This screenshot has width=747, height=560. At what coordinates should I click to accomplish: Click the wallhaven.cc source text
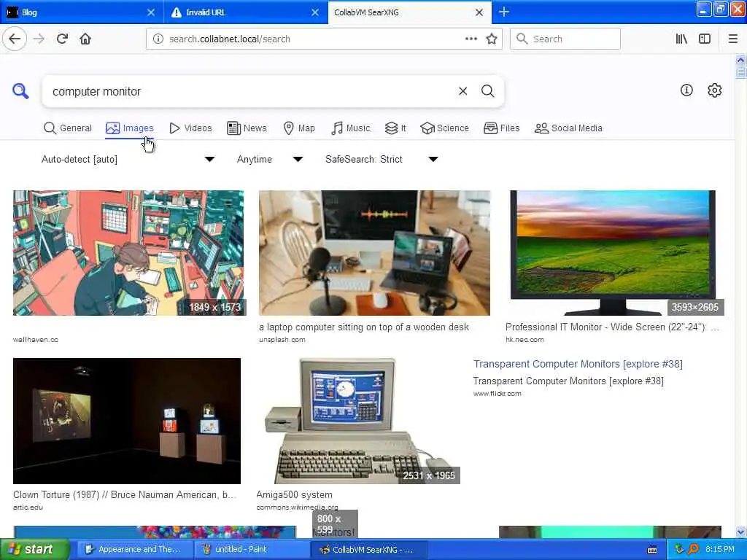tap(36, 340)
